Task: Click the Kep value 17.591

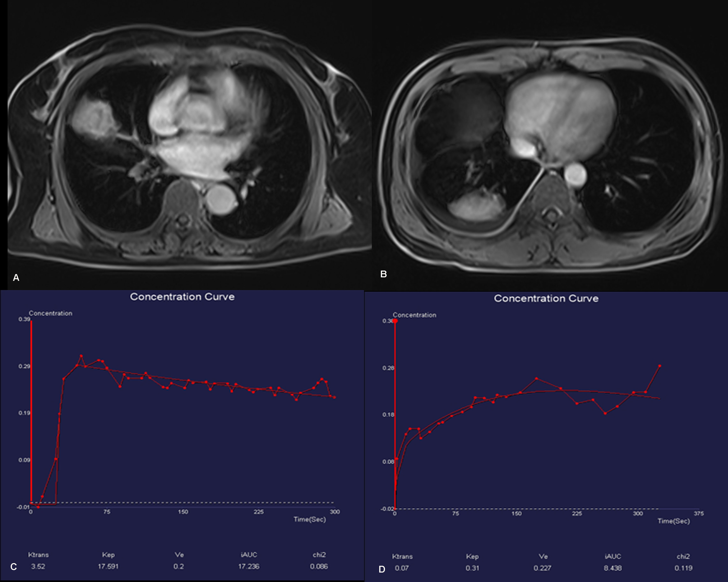Action: click(108, 566)
